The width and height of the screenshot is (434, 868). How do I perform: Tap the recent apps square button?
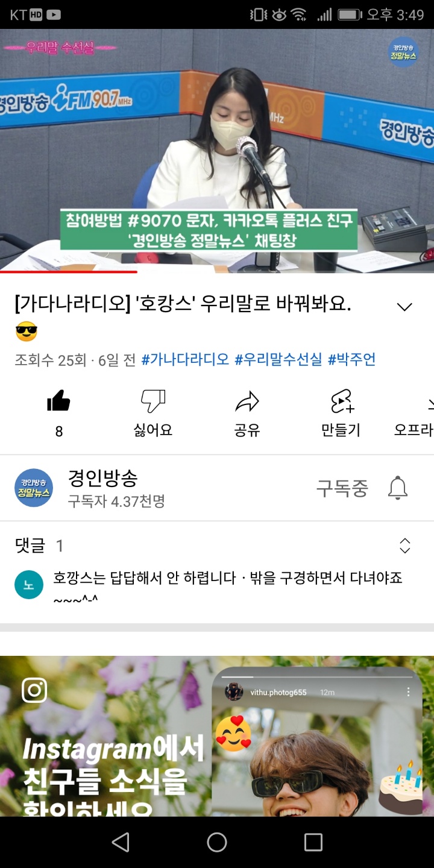pos(313,842)
